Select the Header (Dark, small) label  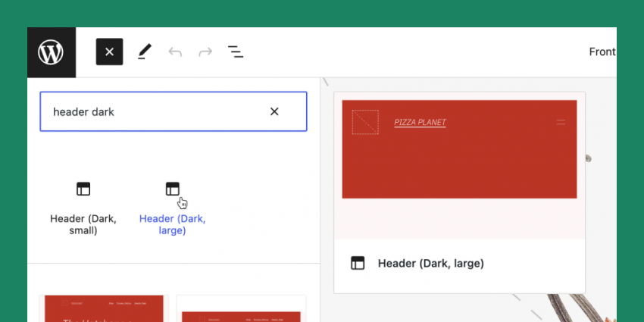(83, 224)
